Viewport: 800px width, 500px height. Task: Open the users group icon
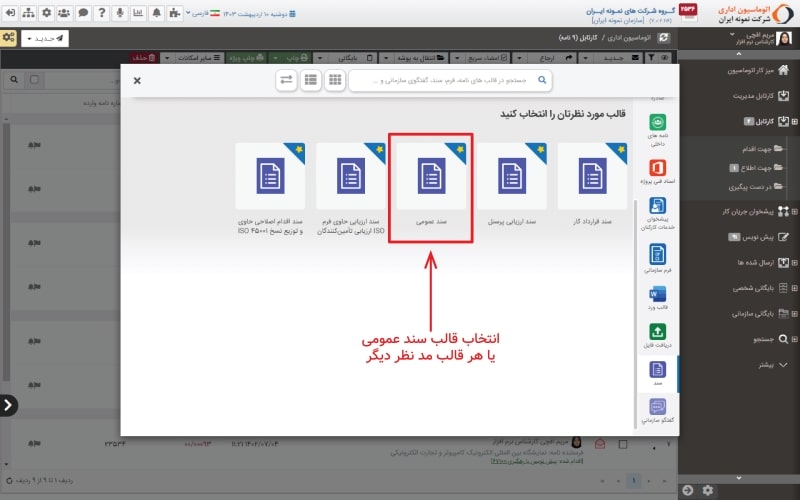64,13
